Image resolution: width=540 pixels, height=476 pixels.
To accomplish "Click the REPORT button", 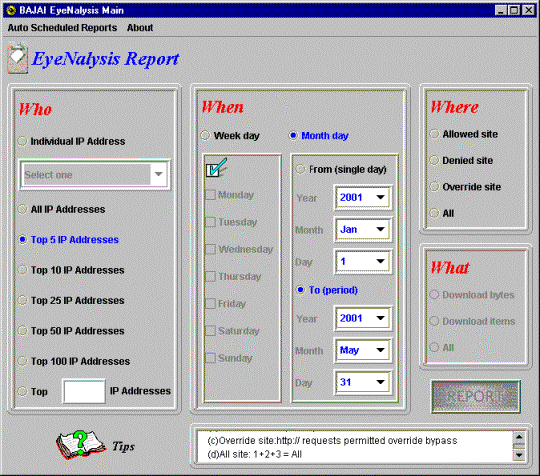I will (x=476, y=396).
